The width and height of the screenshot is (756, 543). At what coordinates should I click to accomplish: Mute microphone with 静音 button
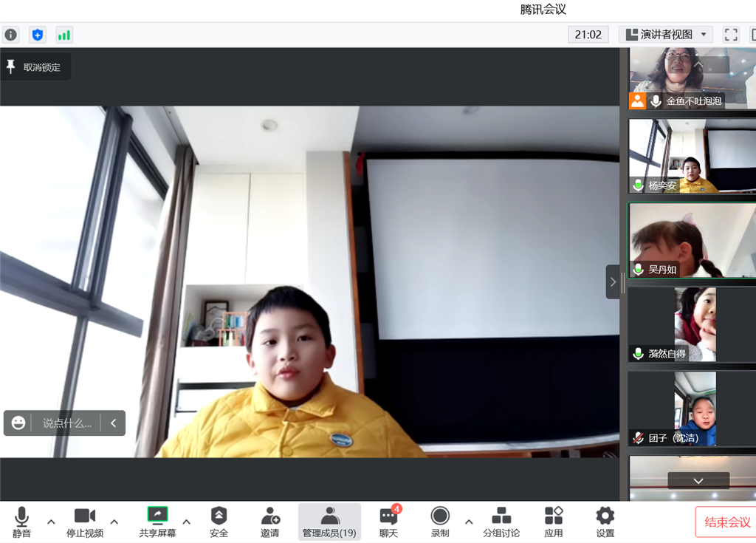pyautogui.click(x=22, y=522)
